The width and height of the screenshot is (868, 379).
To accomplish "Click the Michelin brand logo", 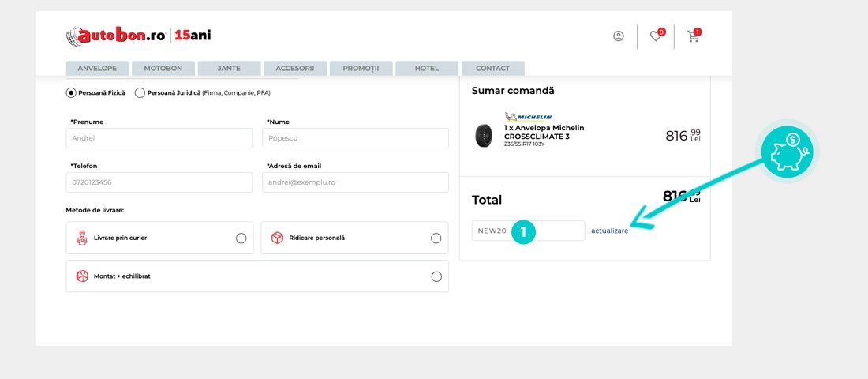I will (528, 117).
